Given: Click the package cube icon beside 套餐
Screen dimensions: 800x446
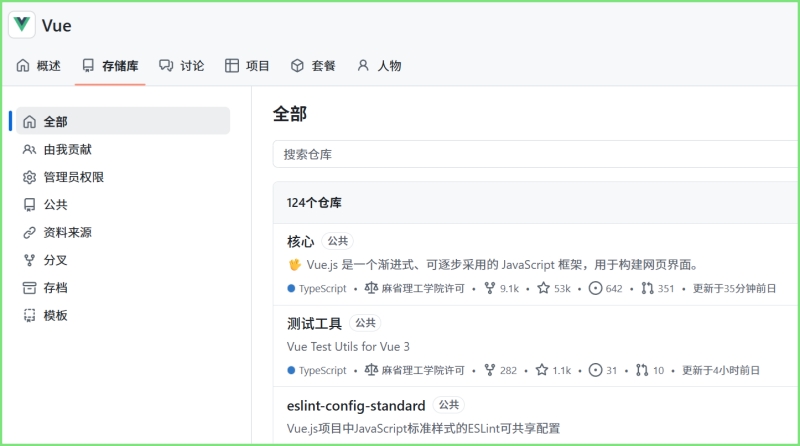Looking at the screenshot, I should pos(297,65).
